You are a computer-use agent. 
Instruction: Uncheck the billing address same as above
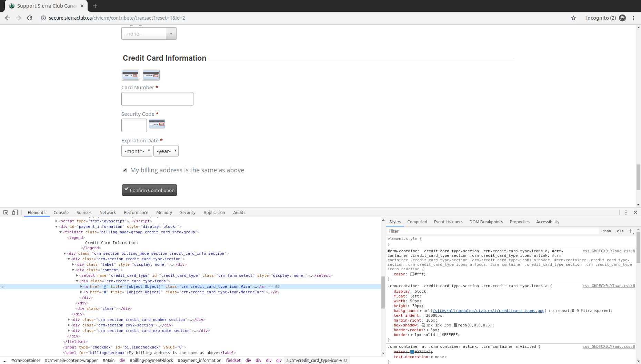(x=125, y=170)
